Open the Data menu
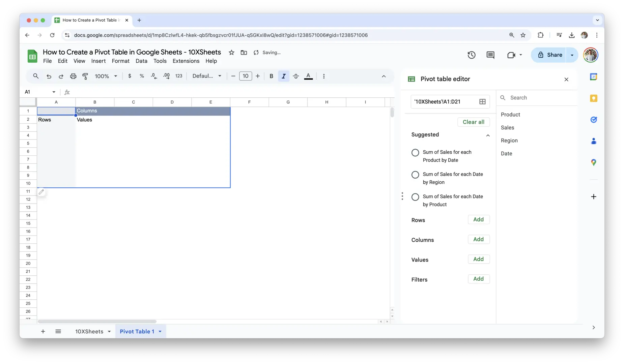 pos(141,61)
